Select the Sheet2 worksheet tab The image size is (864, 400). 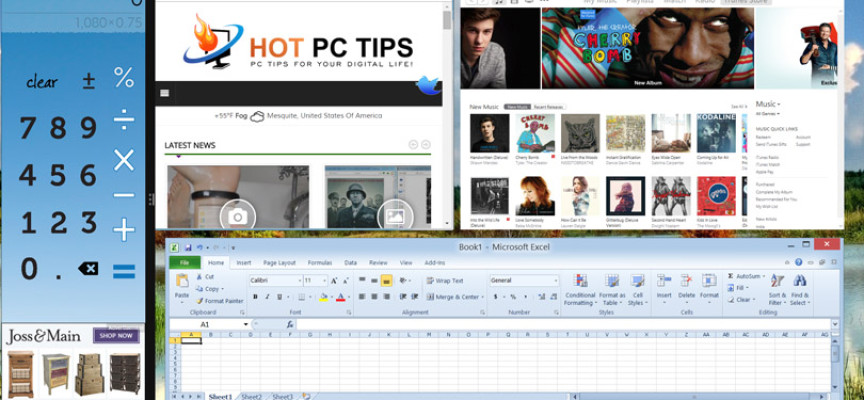252,397
